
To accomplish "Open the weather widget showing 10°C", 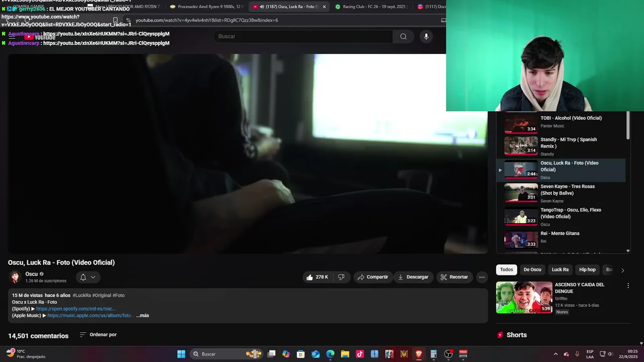I will [x=25, y=354].
